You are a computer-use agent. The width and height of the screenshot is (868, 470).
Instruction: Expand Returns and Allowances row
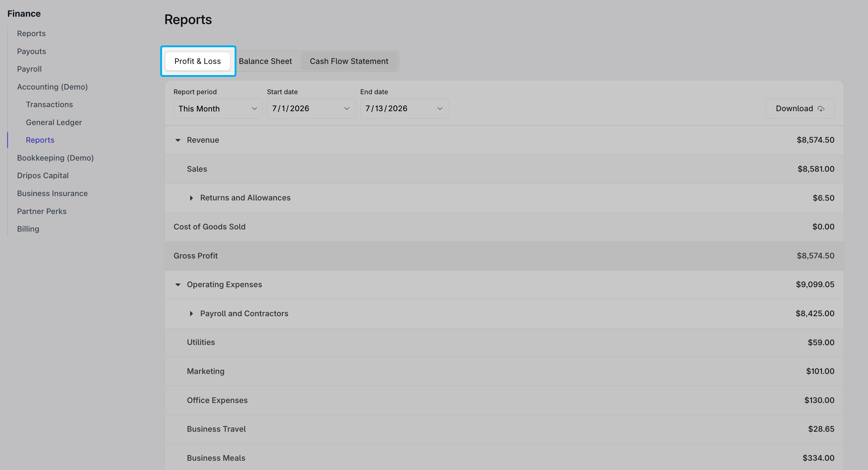tap(191, 198)
